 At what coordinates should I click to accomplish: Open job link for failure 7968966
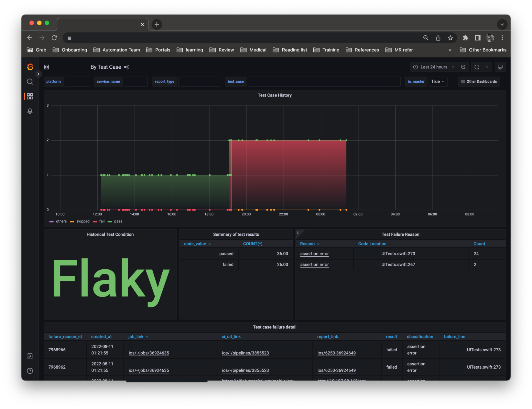point(149,353)
